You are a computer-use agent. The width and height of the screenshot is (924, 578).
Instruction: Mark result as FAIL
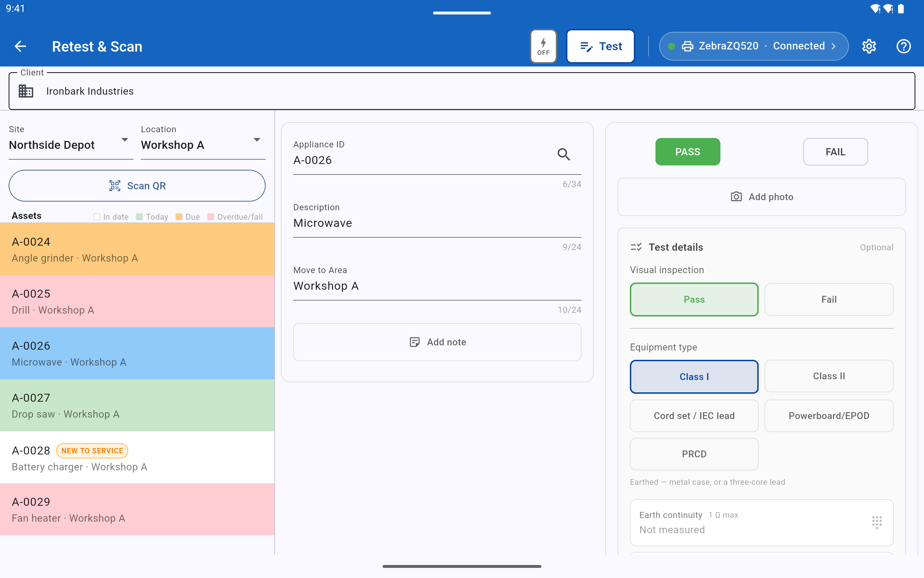pos(835,152)
